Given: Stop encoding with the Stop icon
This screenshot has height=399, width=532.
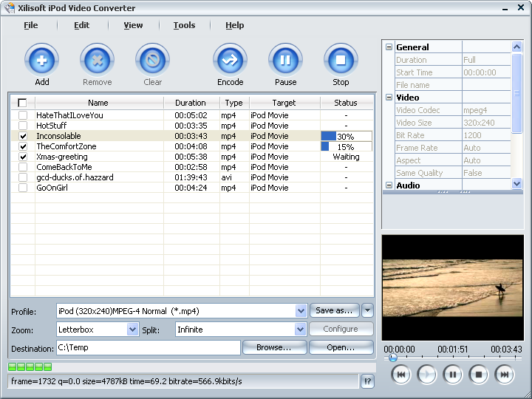Looking at the screenshot, I should coord(341,60).
